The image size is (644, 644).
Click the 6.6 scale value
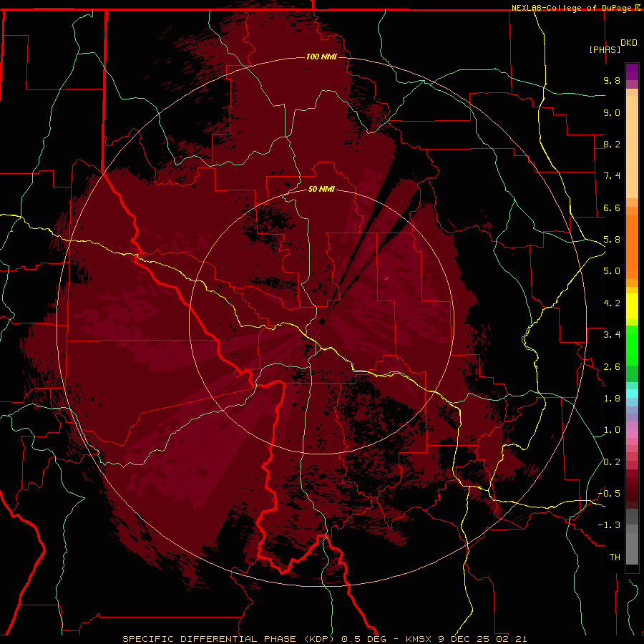click(612, 208)
